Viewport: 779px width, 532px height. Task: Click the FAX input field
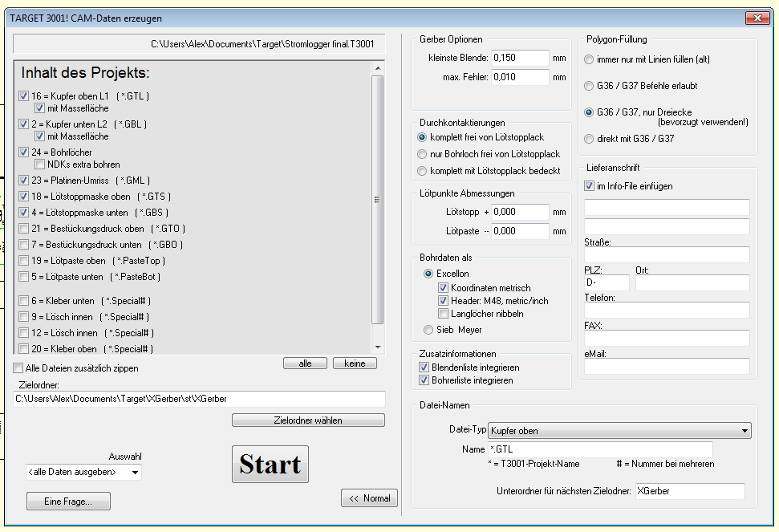point(667,339)
